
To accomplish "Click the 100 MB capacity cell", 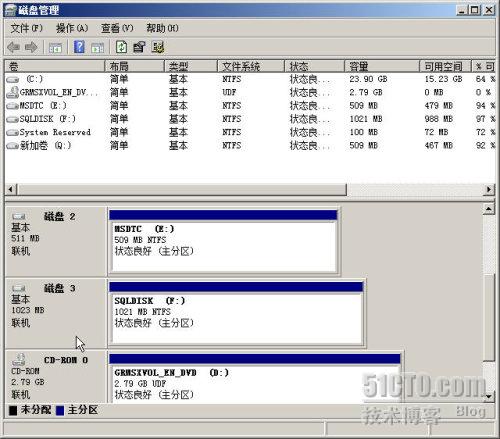I will pos(363,132).
